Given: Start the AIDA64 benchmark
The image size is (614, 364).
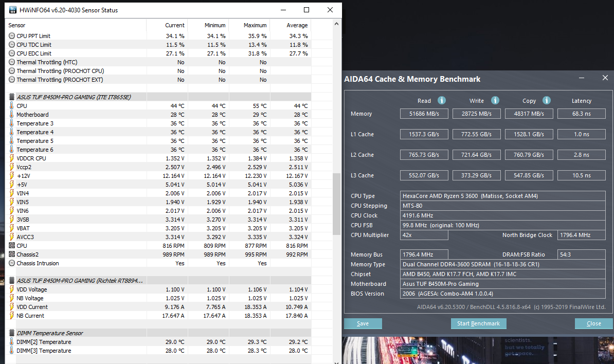Looking at the screenshot, I should coord(479,323).
